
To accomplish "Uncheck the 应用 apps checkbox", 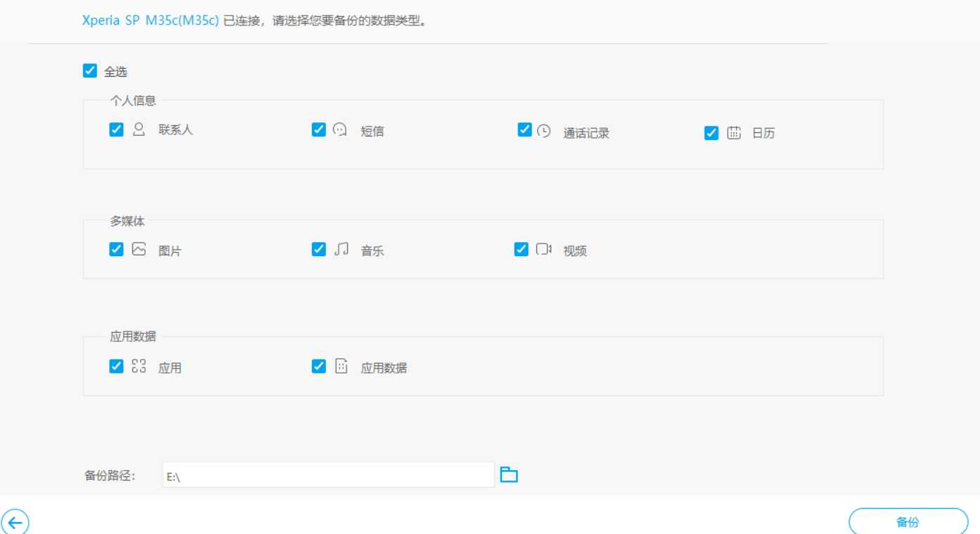I will (x=116, y=366).
